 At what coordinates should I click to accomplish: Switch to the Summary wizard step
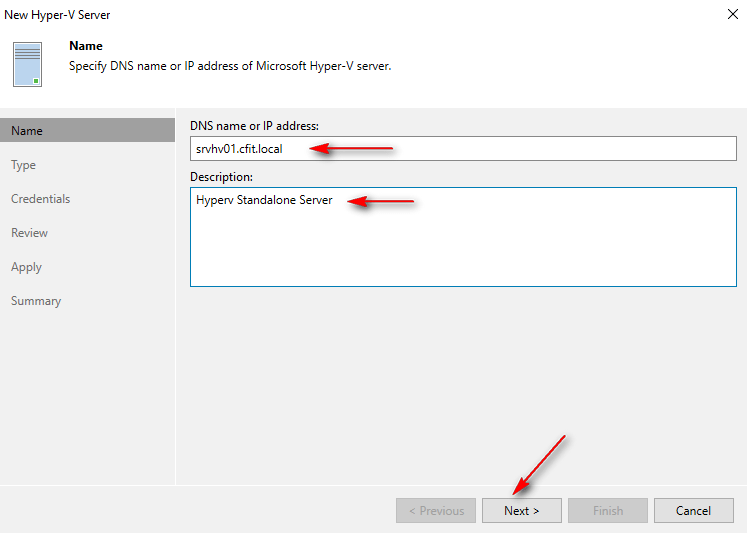(x=36, y=301)
